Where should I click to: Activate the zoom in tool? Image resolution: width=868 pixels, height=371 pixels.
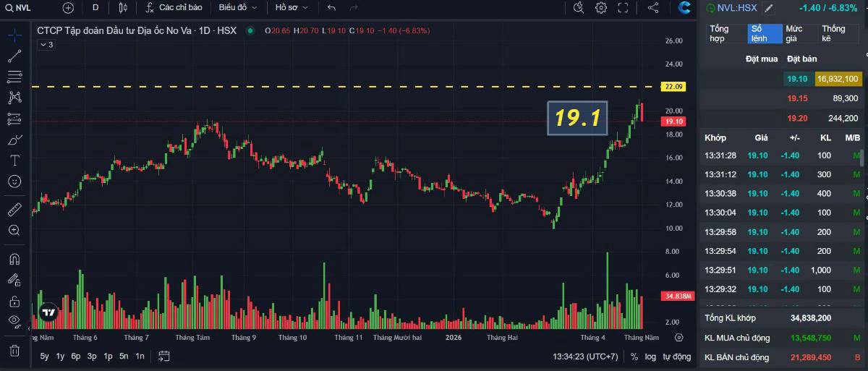tap(14, 230)
